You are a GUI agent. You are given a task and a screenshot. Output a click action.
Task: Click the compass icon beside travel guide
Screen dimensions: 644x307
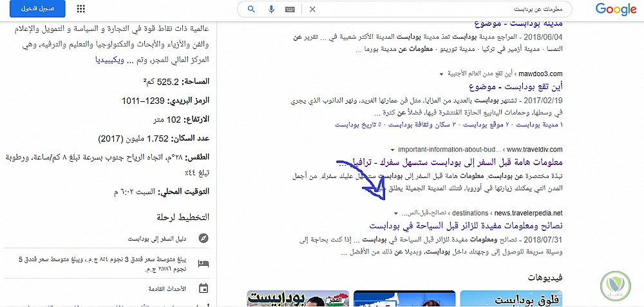click(203, 238)
